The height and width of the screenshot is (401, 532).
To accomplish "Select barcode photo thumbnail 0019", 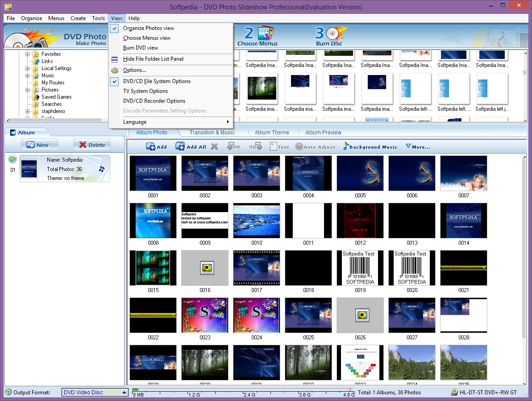I will tap(360, 268).
